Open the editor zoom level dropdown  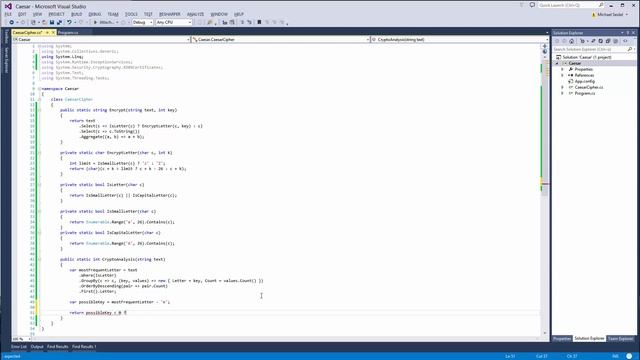tap(21, 339)
